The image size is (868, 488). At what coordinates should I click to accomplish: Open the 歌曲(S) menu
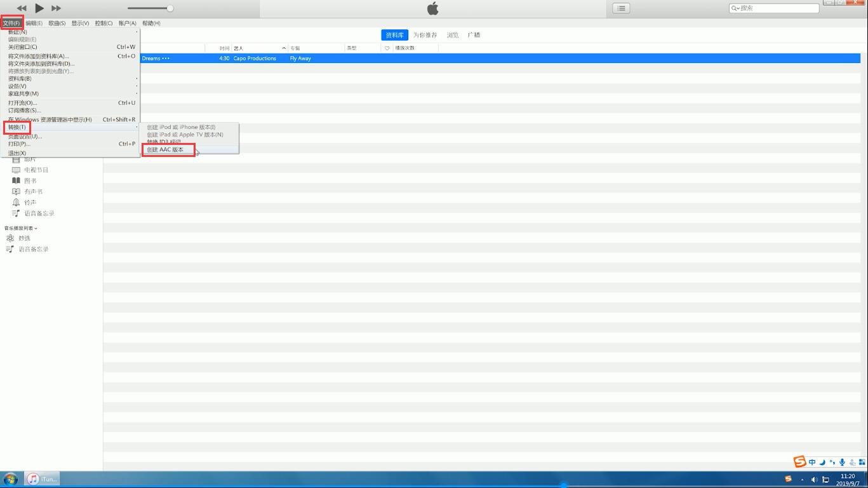coord(57,23)
